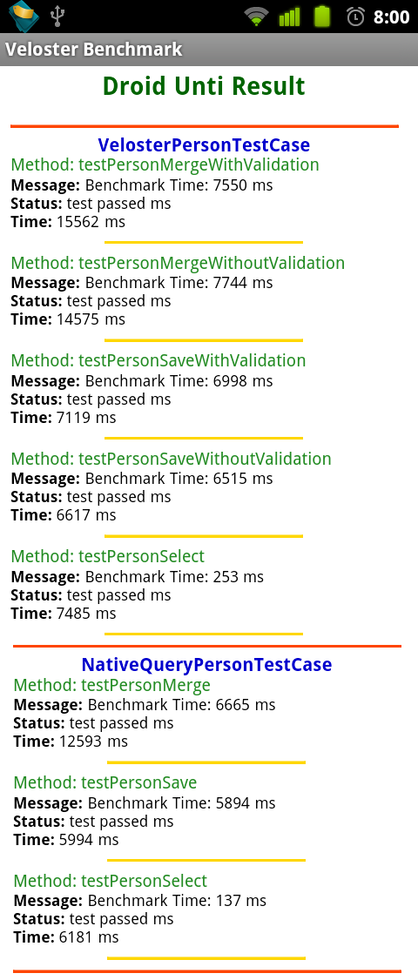The image size is (418, 980).
Task: Tap the alarm clock status icon
Action: point(355,17)
